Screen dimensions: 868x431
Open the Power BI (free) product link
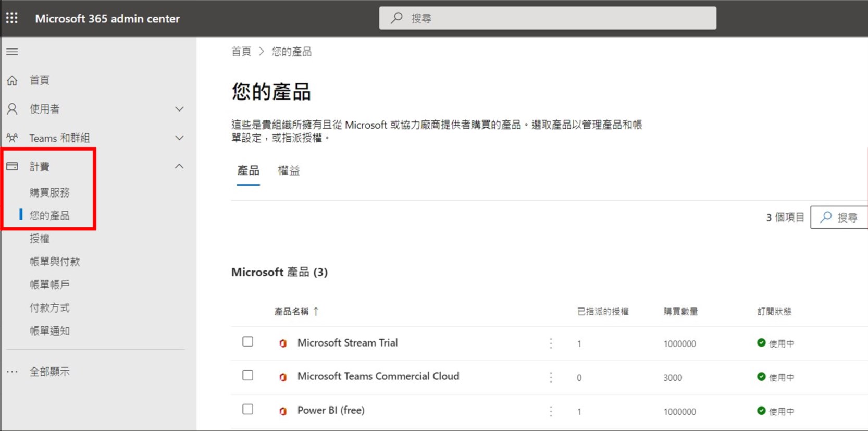tap(331, 410)
